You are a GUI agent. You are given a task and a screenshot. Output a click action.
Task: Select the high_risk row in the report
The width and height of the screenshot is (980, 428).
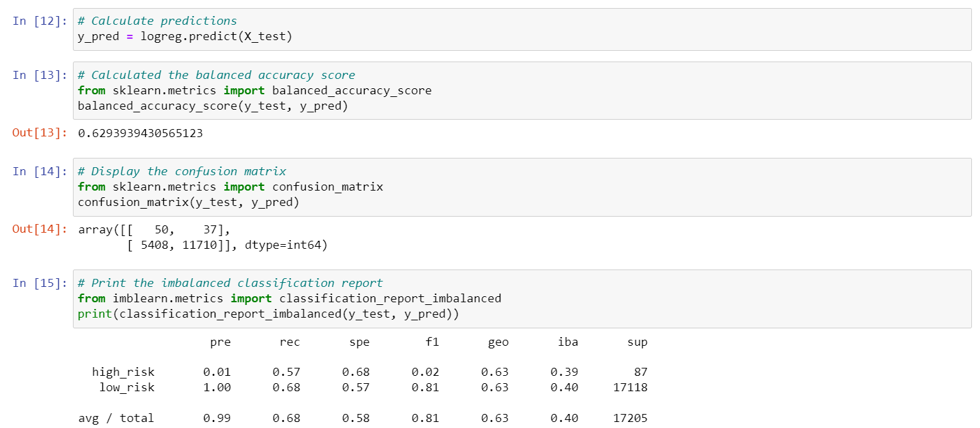tap(361, 372)
